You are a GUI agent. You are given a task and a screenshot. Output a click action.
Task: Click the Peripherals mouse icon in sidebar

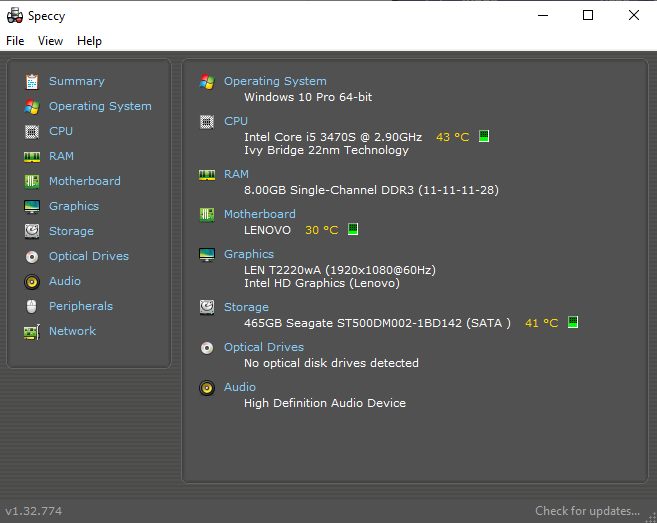click(32, 306)
